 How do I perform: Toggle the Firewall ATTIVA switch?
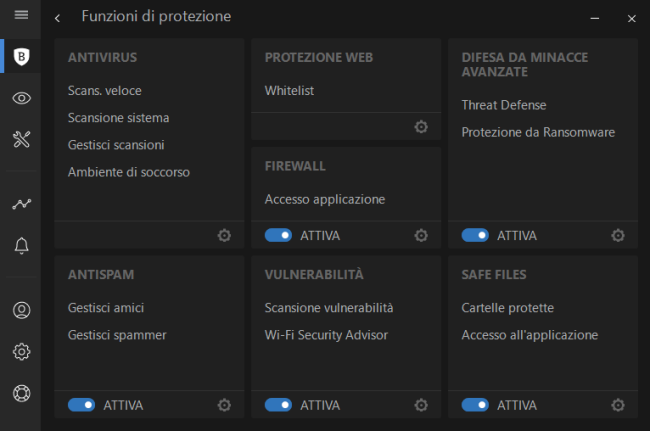pos(278,235)
